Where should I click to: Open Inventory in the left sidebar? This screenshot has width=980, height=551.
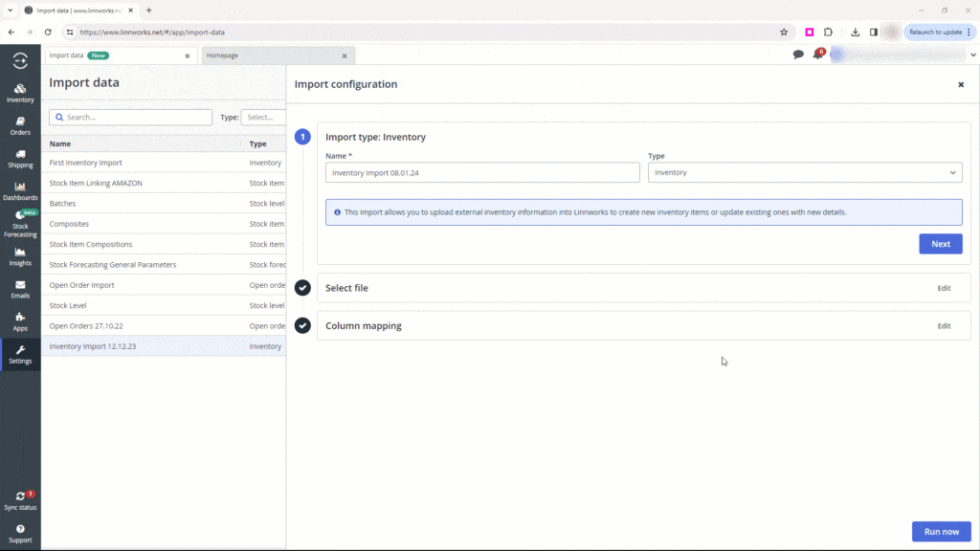pos(20,93)
